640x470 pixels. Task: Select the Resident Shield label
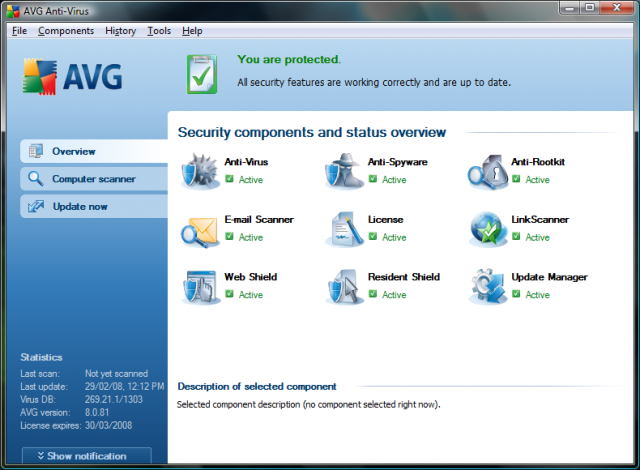(x=404, y=277)
